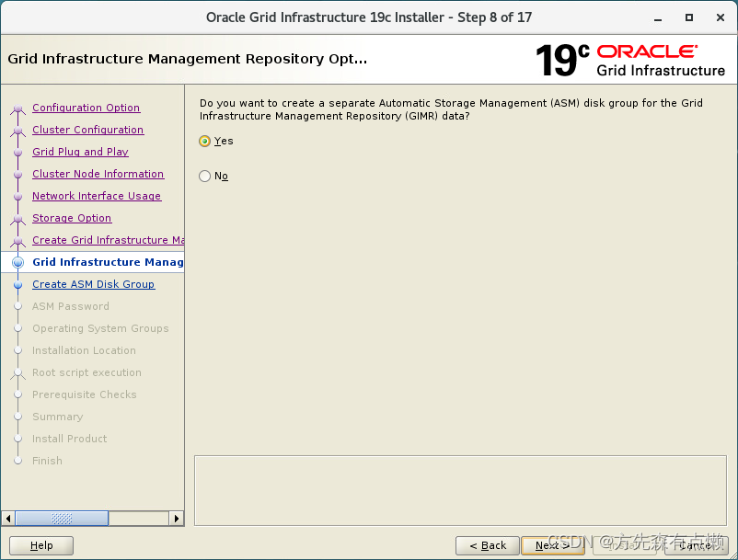Click the Summary step text

[x=57, y=417]
